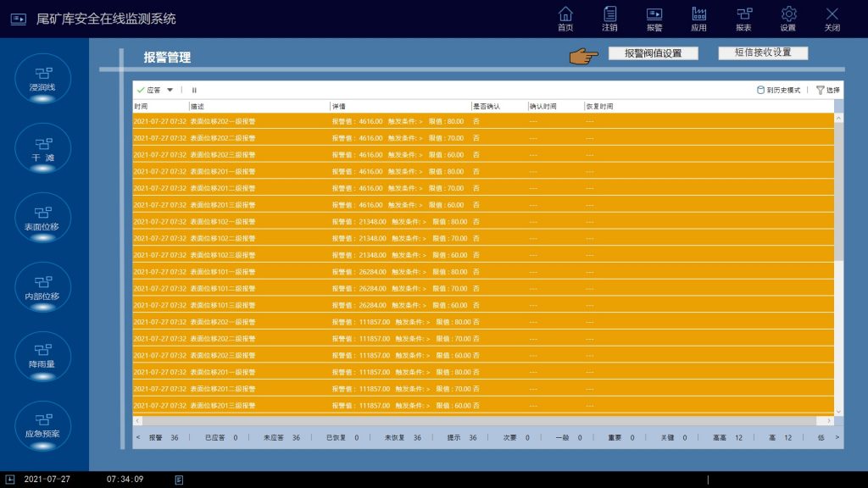Click the date 2021-07-27 in status bar
The image size is (868, 488).
pos(47,480)
